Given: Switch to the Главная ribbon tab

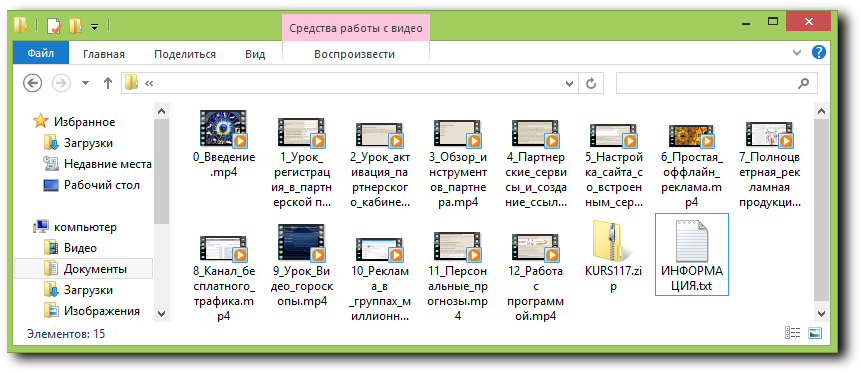Looking at the screenshot, I should pyautogui.click(x=104, y=54).
